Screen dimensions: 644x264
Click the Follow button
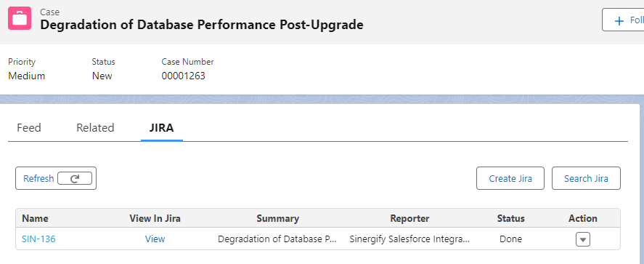pyautogui.click(x=623, y=20)
